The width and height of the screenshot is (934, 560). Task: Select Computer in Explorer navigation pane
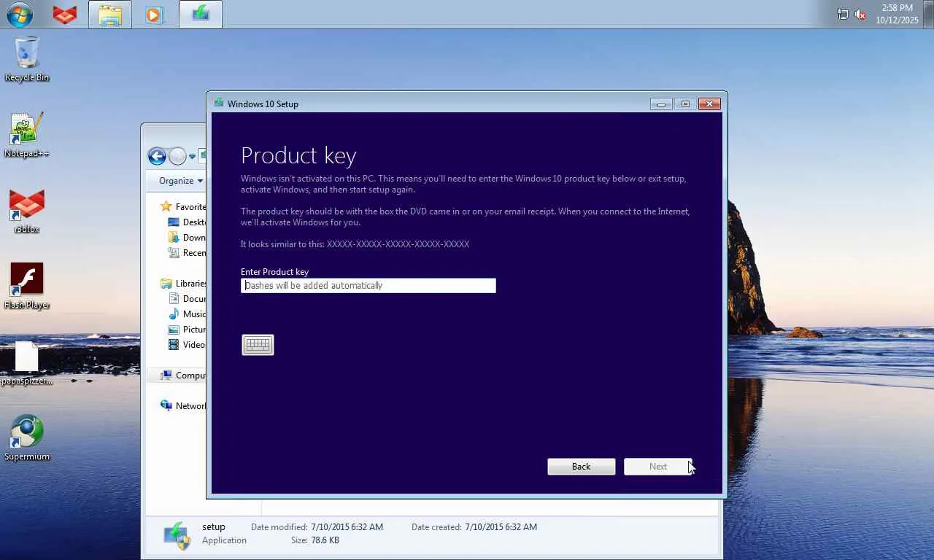(x=183, y=376)
